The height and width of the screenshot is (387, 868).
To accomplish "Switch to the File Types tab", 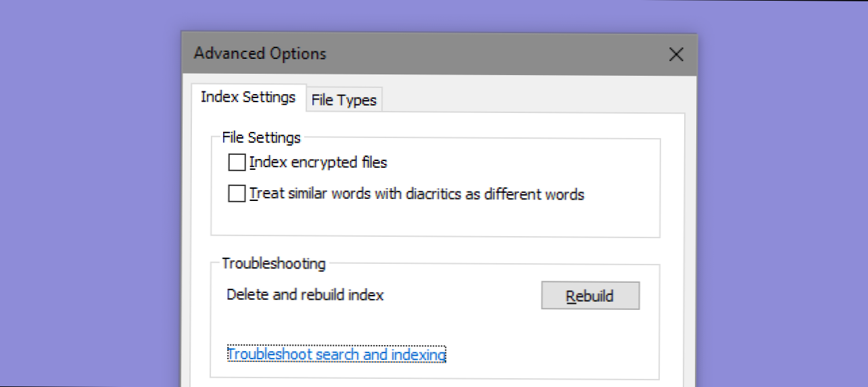I will (343, 100).
